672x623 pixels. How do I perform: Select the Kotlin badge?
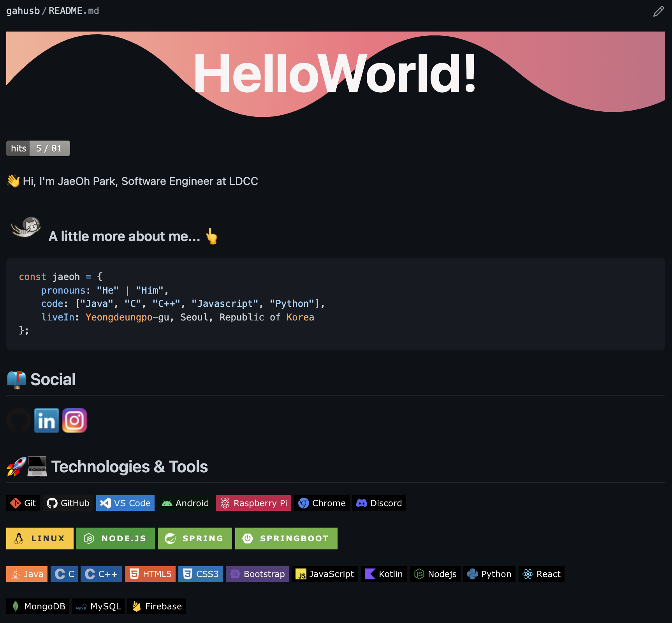click(383, 574)
